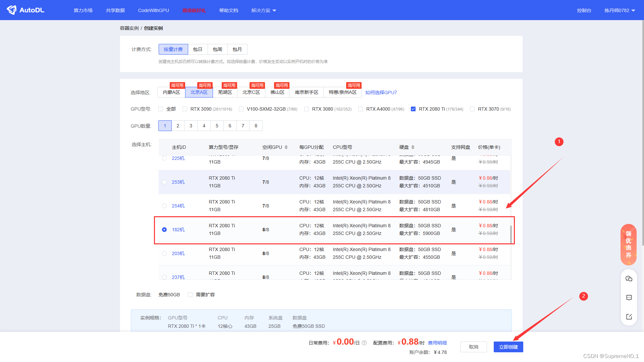Image resolution: width=644 pixels, height=362 pixels.
Task: Click the share/edit icon in sidebar
Action: (x=629, y=317)
